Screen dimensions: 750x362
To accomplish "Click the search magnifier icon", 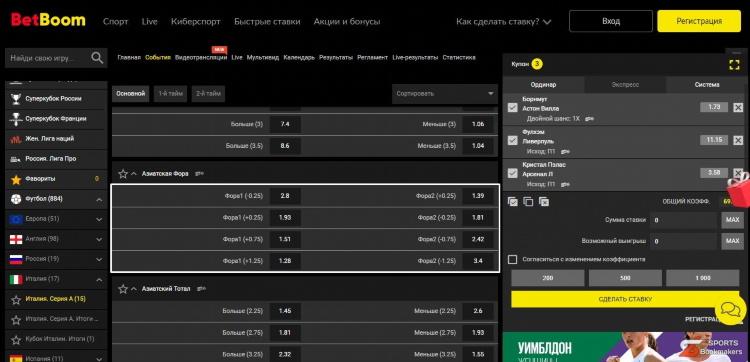I will click(x=97, y=58).
